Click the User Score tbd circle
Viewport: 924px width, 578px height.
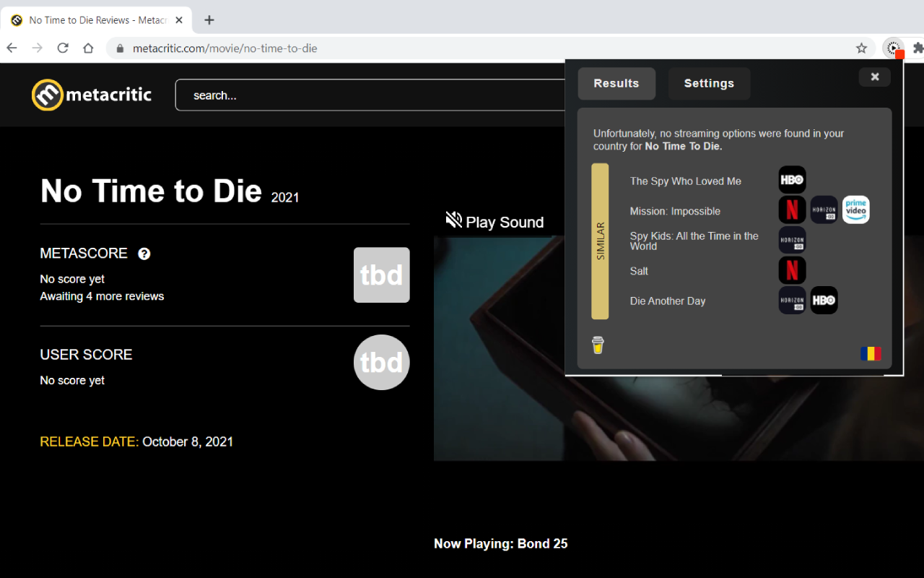click(x=382, y=363)
